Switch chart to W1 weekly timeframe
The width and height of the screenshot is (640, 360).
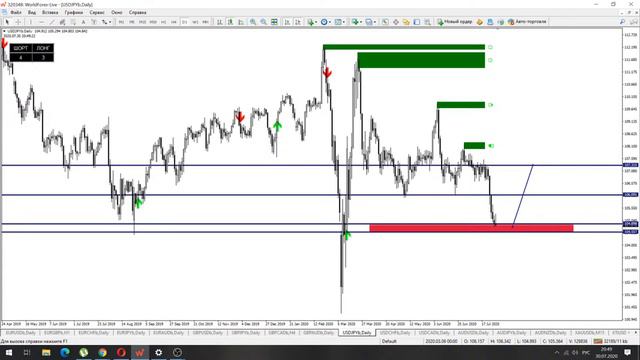click(195, 22)
